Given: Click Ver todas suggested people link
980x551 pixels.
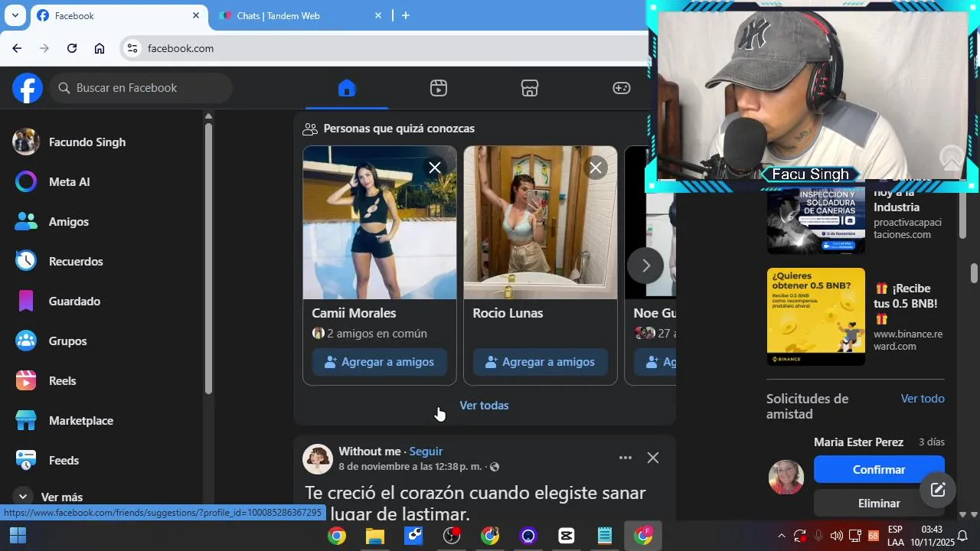Looking at the screenshot, I should (484, 406).
